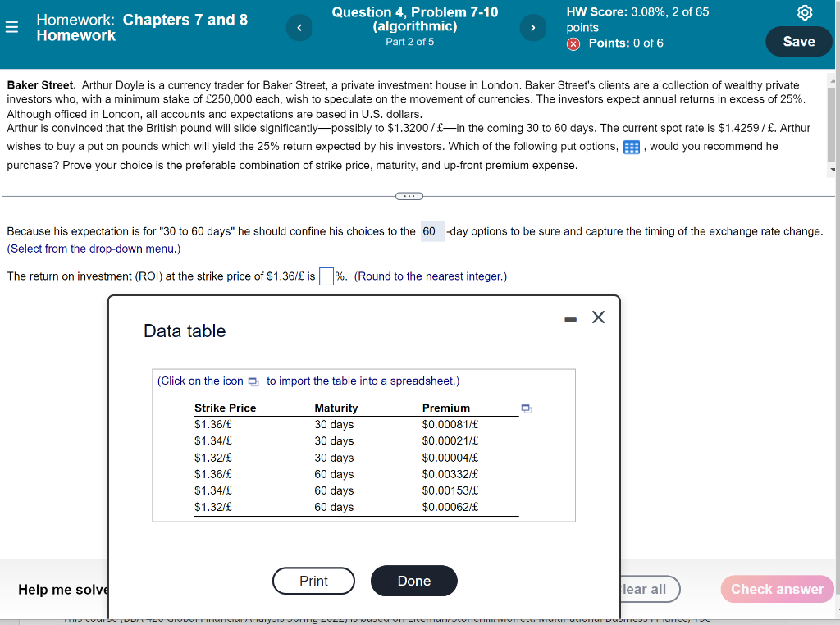The height and width of the screenshot is (625, 840).
Task: Click the settings gear icon
Action: coord(805,12)
